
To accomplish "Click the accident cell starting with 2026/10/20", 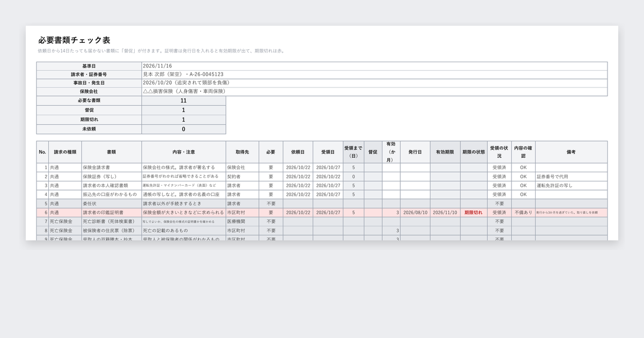I will pos(375,83).
